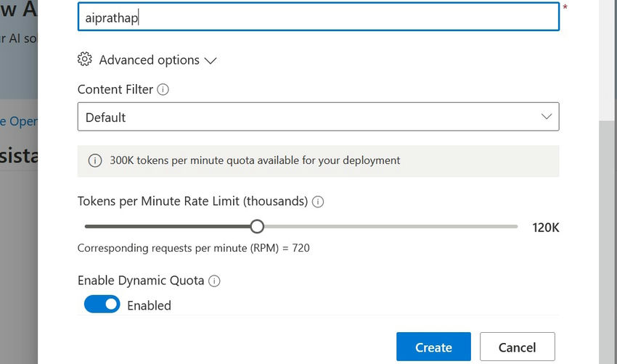The image size is (617, 364).
Task: Click the Advanced options gear icon
Action: pos(85,59)
